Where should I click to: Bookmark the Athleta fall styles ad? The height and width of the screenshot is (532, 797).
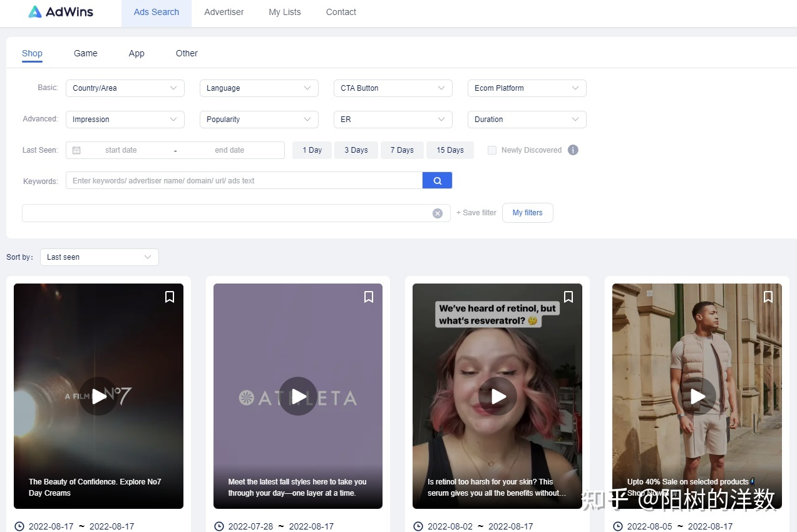click(369, 297)
